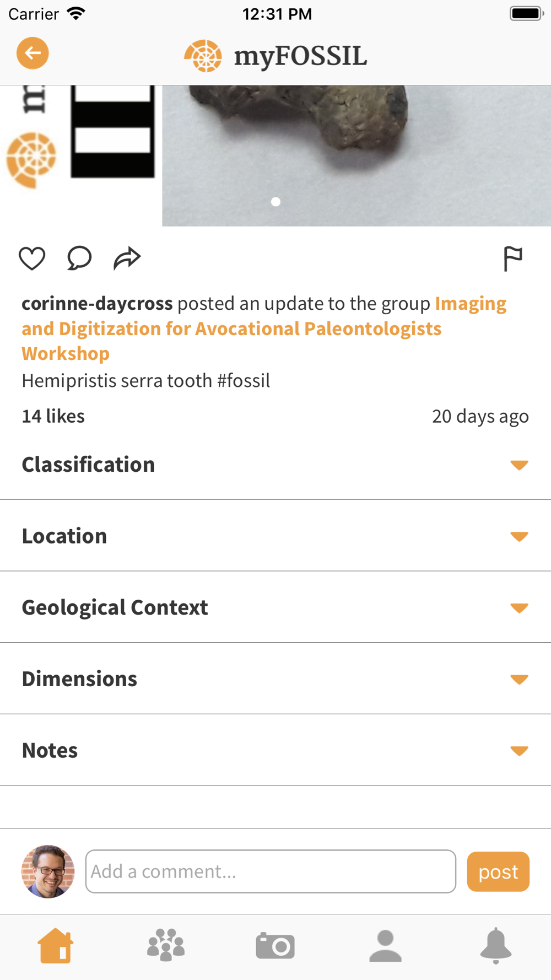
Task: Open corinne-daycross user profile
Action: tap(97, 304)
